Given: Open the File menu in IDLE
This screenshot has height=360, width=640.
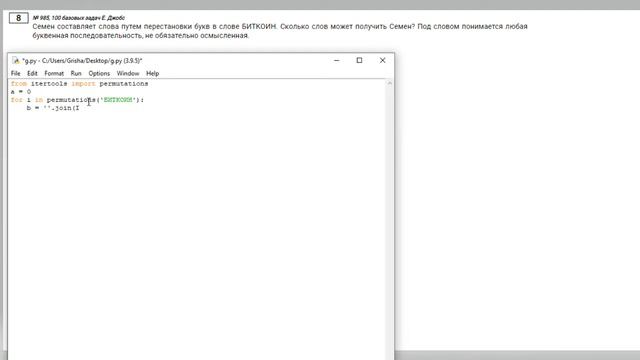Looking at the screenshot, I should pyautogui.click(x=16, y=73).
